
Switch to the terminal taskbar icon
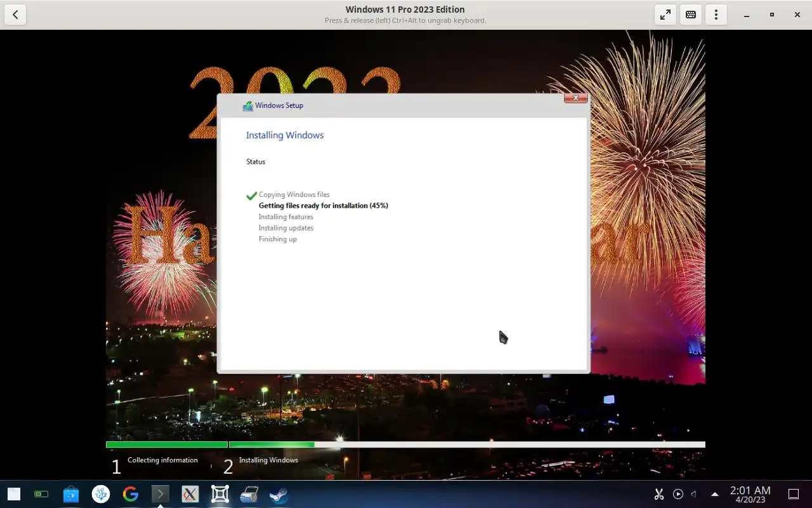[160, 494]
